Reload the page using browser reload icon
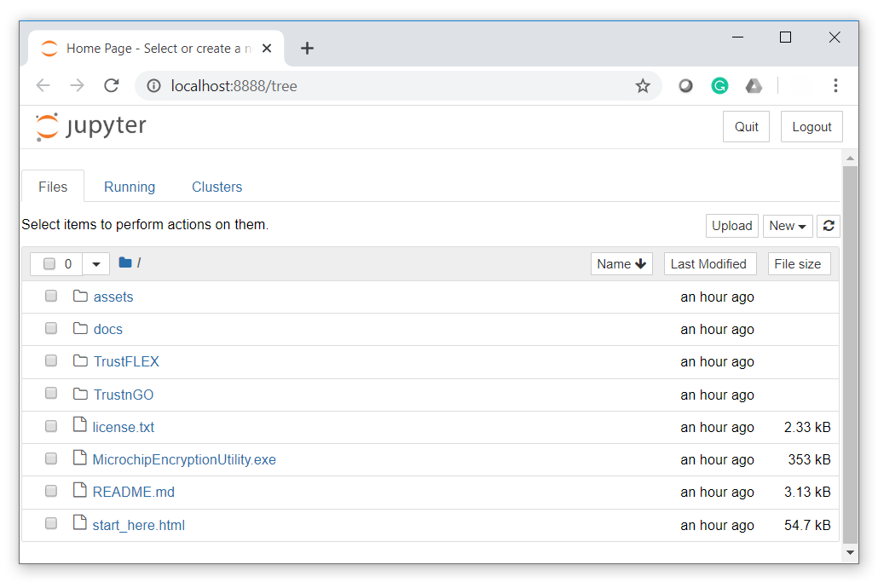Screen dimensions: 878x588 pos(111,85)
